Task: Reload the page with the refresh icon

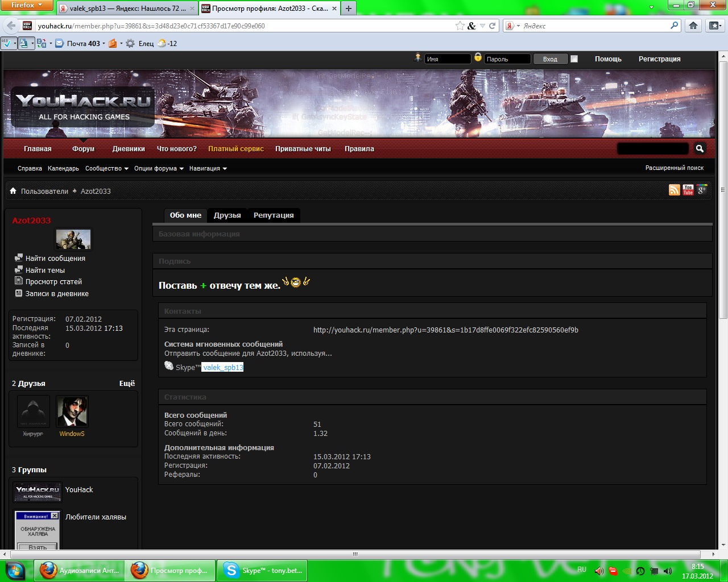Action: click(493, 26)
